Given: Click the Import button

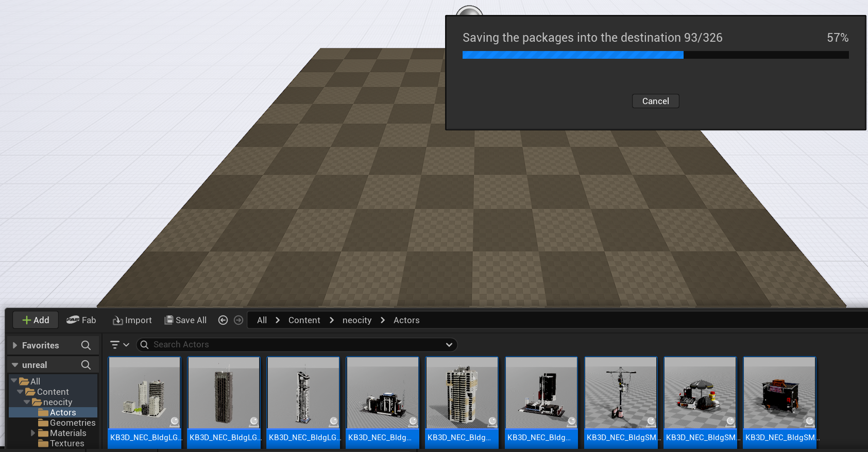Looking at the screenshot, I should pos(132,320).
